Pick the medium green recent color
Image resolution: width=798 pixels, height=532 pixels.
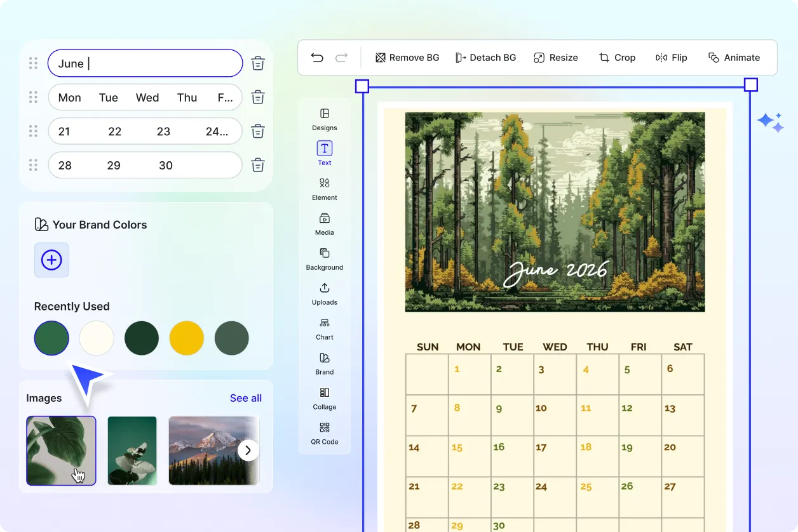[51, 338]
